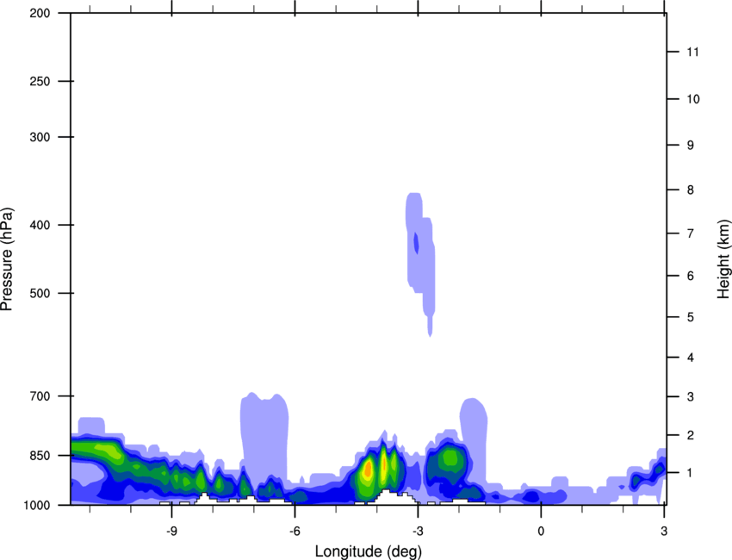
Task: Click the 4 km height label
Action: coord(691,358)
